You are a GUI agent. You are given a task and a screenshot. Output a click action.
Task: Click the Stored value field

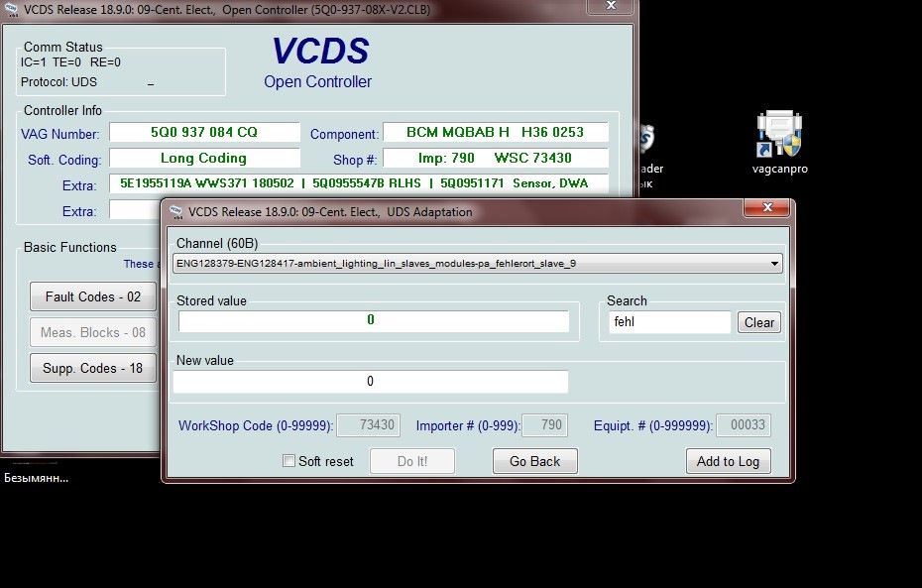[x=374, y=320]
